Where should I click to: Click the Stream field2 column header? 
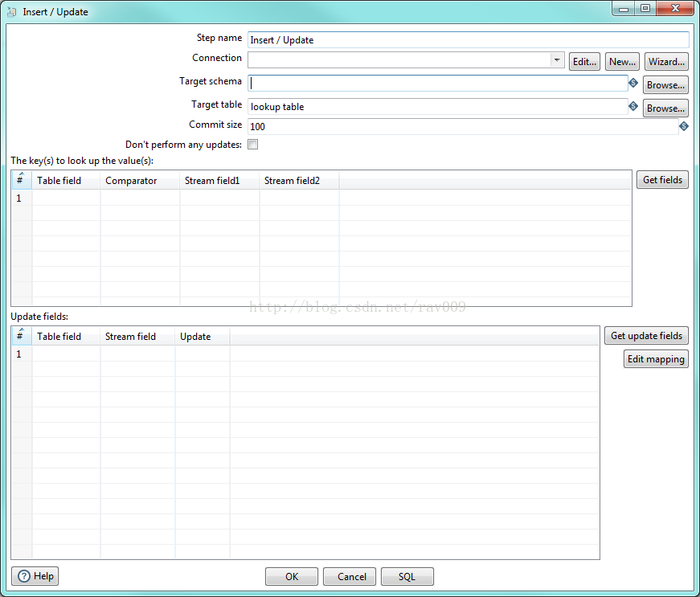299,180
